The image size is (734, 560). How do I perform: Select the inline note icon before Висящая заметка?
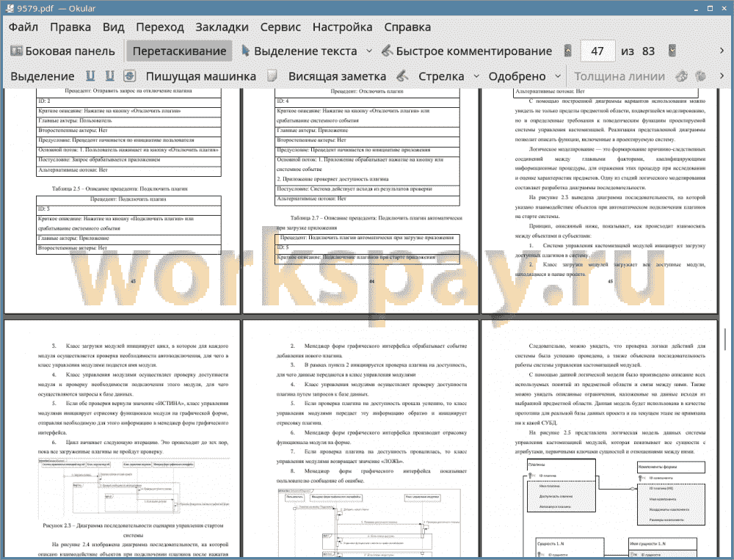click(x=272, y=76)
